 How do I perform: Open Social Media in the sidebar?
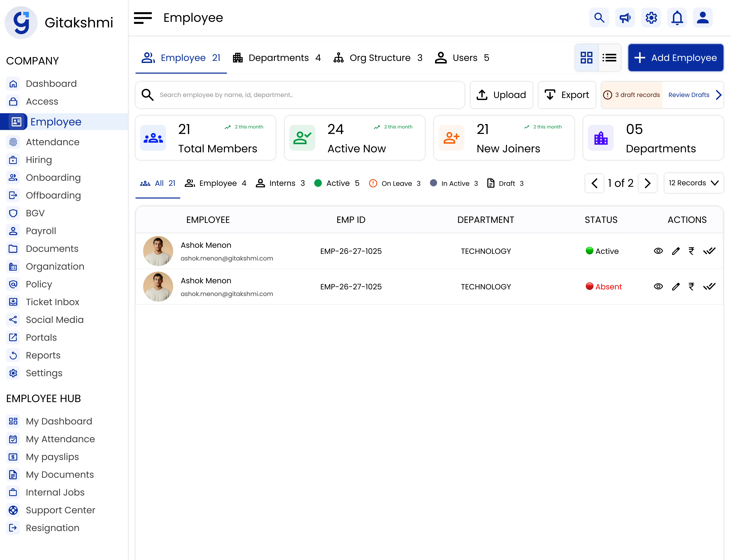click(55, 320)
